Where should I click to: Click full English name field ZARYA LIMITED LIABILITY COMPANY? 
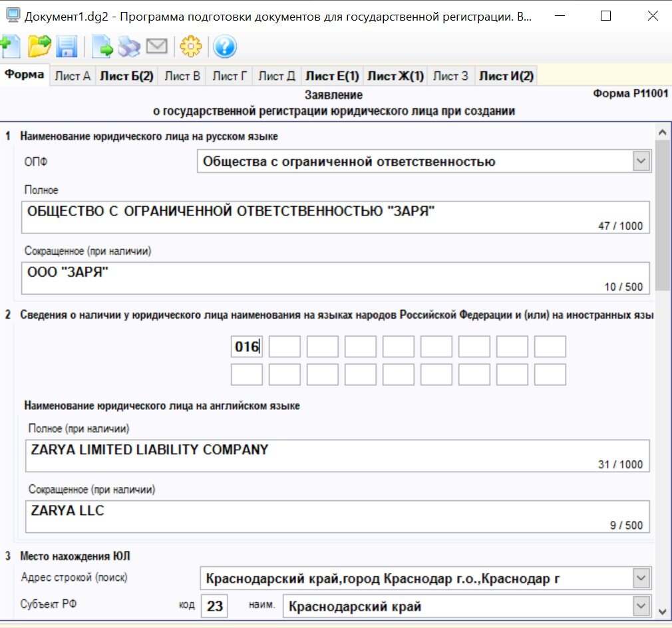coord(337,456)
